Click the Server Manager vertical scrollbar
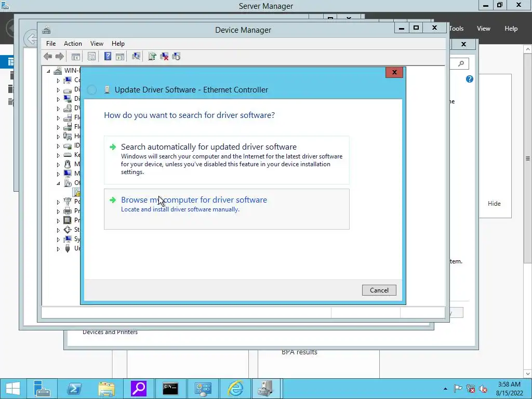 528,158
